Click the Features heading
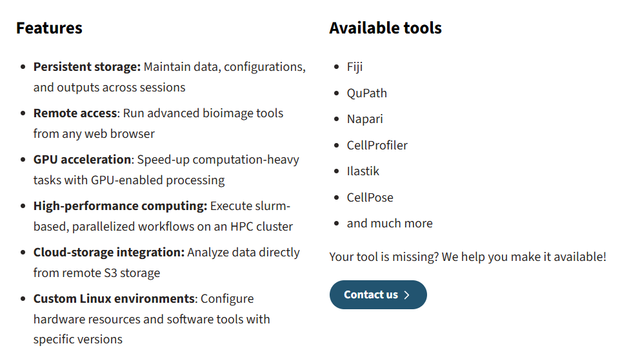629x364 pixels. (x=49, y=28)
